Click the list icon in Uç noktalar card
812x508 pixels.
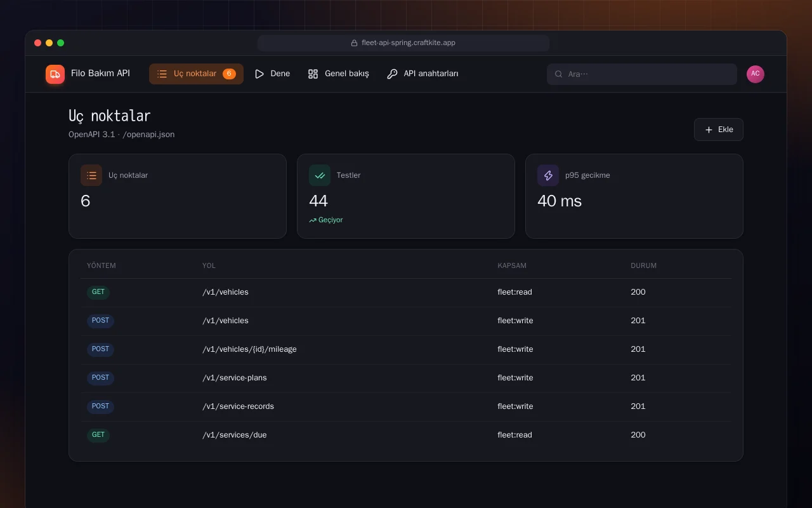(x=91, y=175)
